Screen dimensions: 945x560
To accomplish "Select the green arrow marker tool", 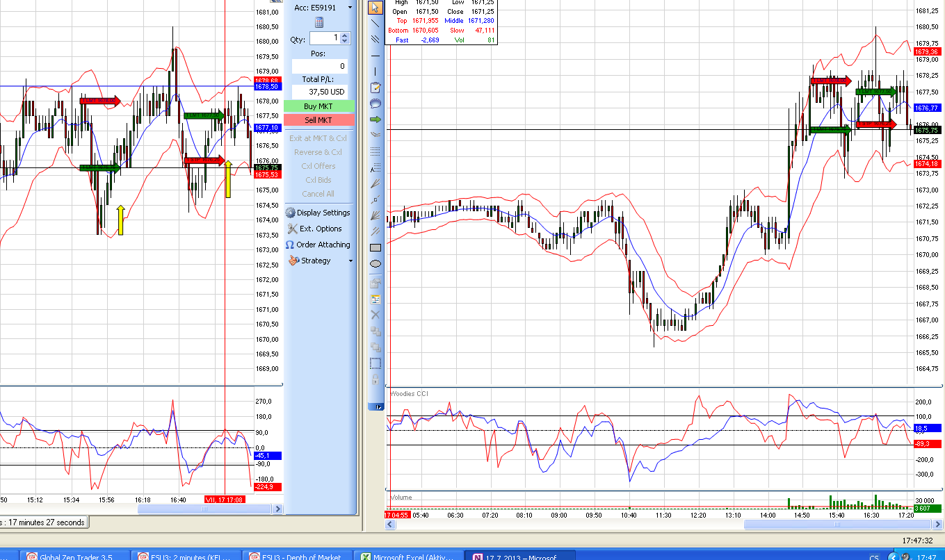I will pos(375,120).
